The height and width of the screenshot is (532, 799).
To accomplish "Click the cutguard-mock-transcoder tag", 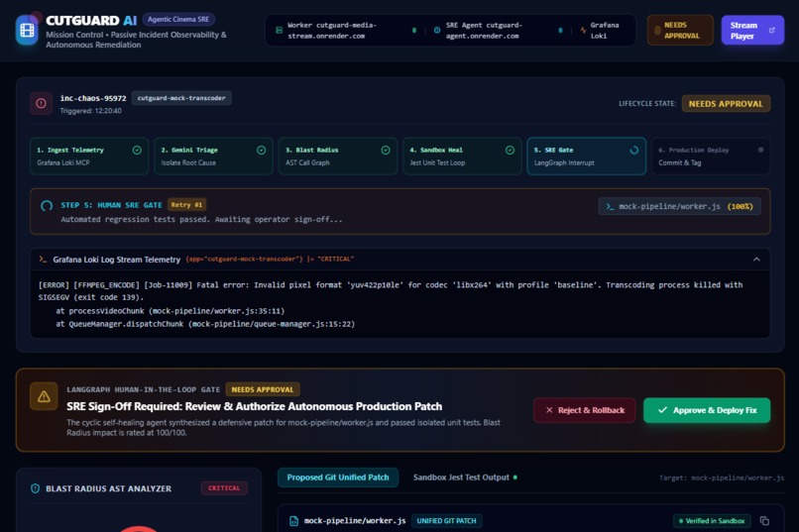I will pos(181,98).
